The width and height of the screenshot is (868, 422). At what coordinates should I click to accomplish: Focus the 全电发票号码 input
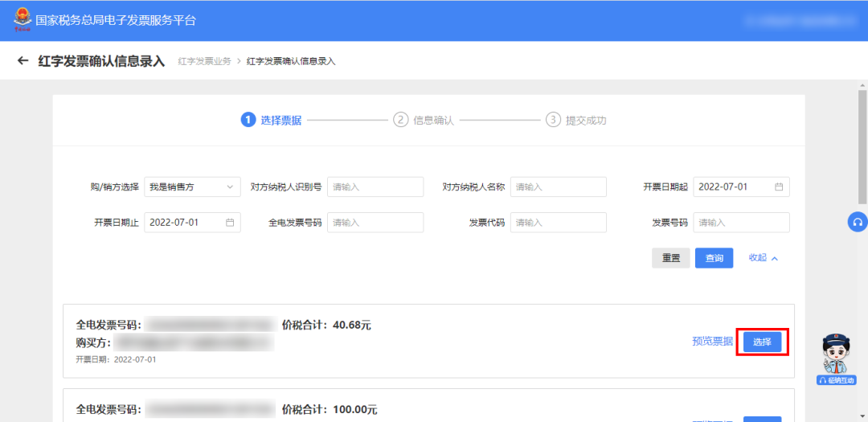[375, 223]
